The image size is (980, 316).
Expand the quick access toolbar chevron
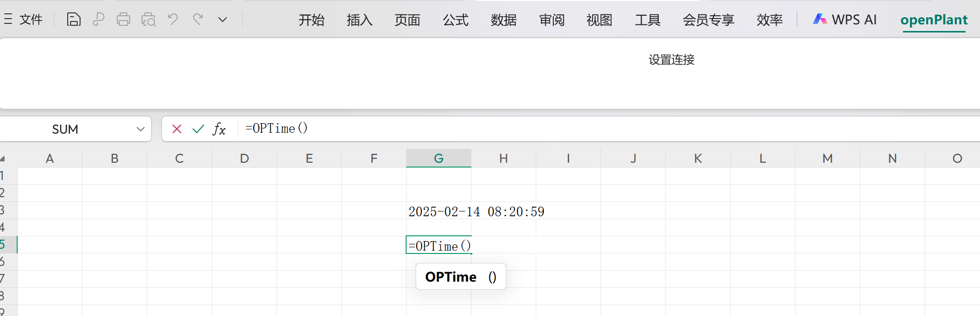(x=222, y=19)
